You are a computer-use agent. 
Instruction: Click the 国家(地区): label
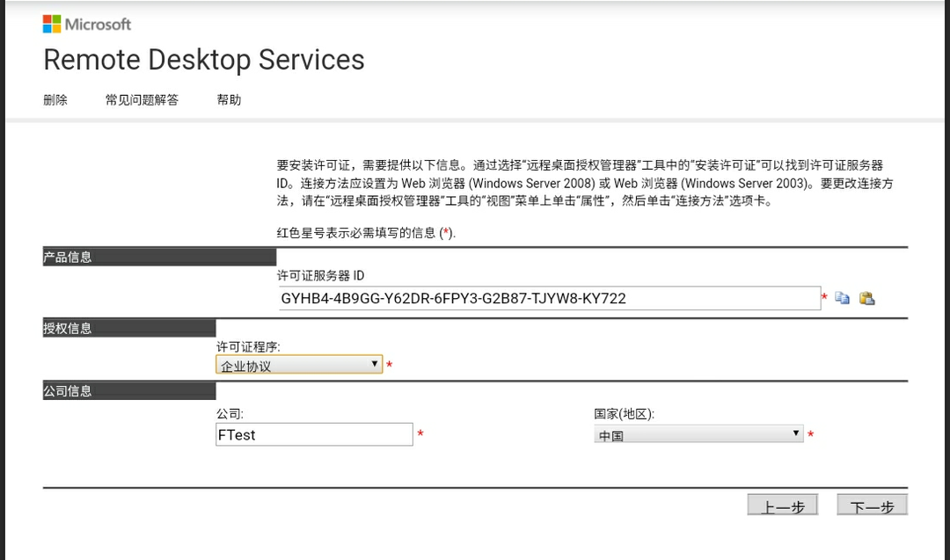(x=624, y=414)
